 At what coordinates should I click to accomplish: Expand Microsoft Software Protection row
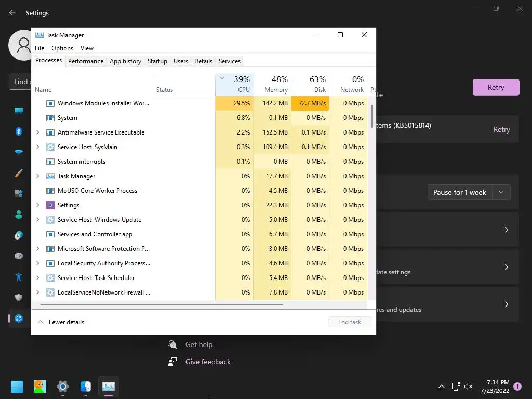[x=37, y=249]
